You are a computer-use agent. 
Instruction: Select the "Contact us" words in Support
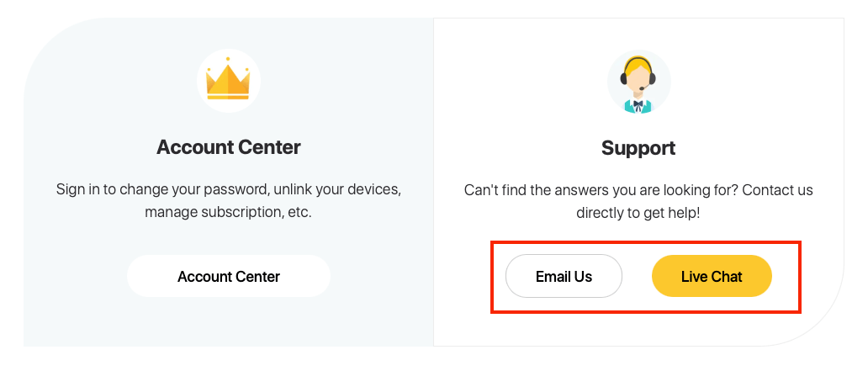point(777,190)
